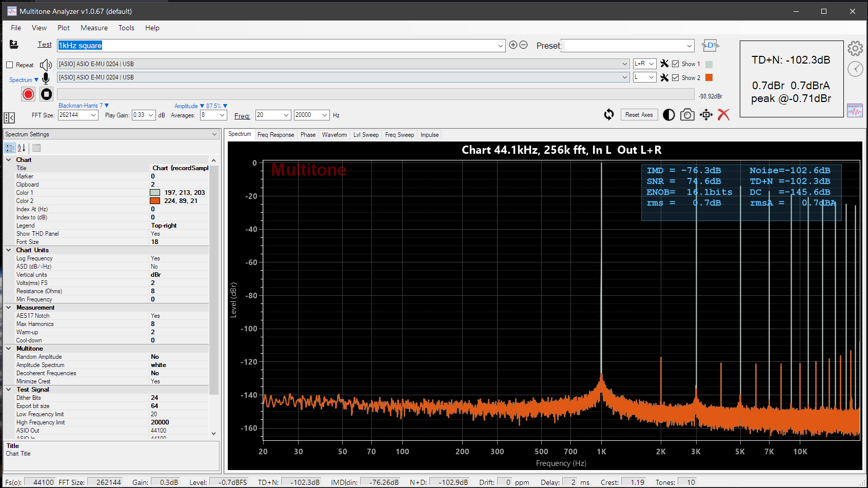Switch to Impulse tab
This screenshot has width=868, height=488.
[x=429, y=135]
